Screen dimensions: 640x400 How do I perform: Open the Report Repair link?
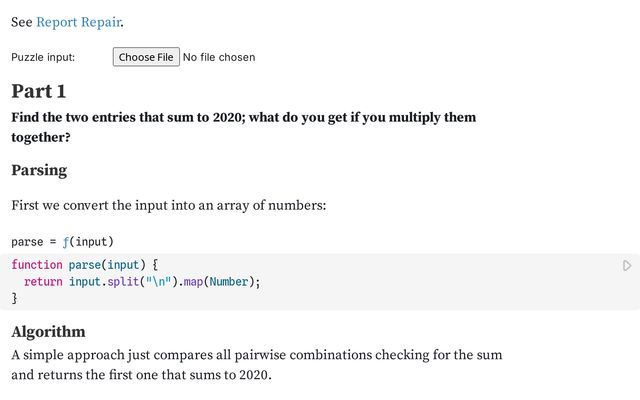click(79, 21)
